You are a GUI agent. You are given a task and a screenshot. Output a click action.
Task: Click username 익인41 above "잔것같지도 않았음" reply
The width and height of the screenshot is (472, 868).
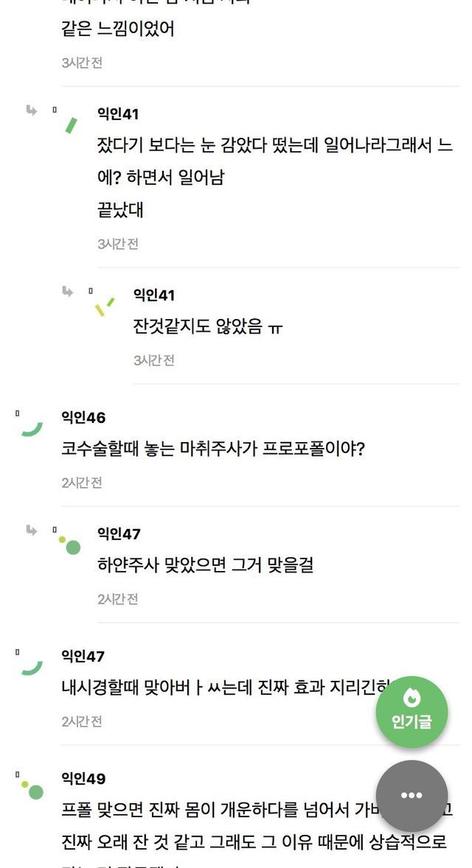pos(154,295)
